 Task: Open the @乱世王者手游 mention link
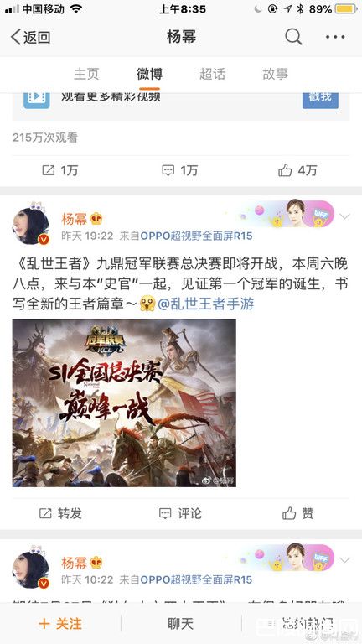pyautogui.click(x=206, y=304)
